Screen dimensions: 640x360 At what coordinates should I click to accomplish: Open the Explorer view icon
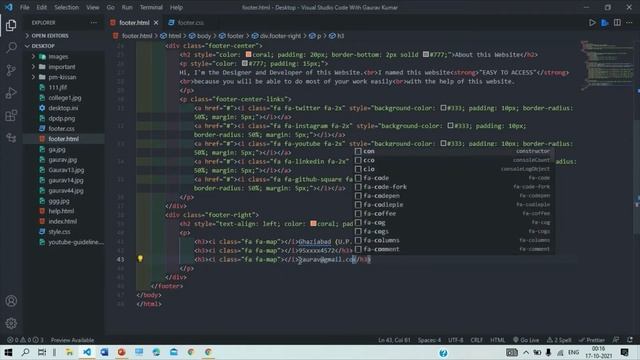[x=11, y=25]
